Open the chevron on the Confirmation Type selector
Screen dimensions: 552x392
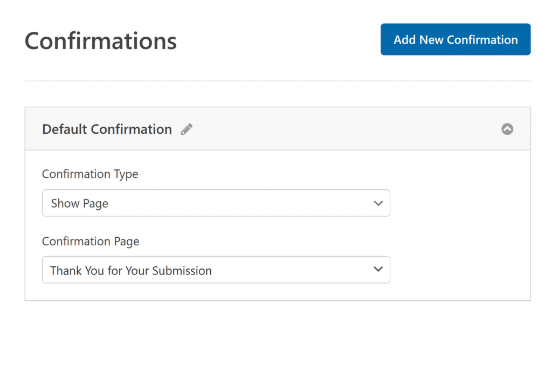tap(378, 203)
